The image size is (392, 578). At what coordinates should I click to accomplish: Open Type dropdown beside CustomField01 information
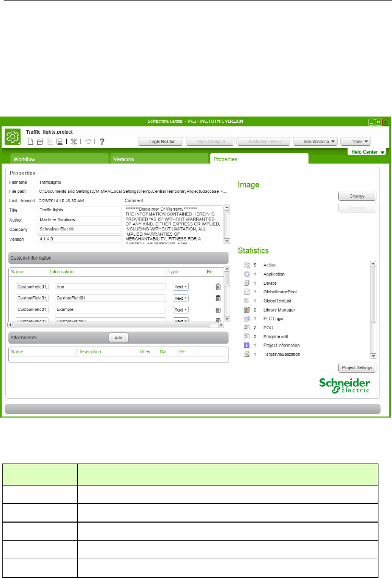(x=181, y=298)
